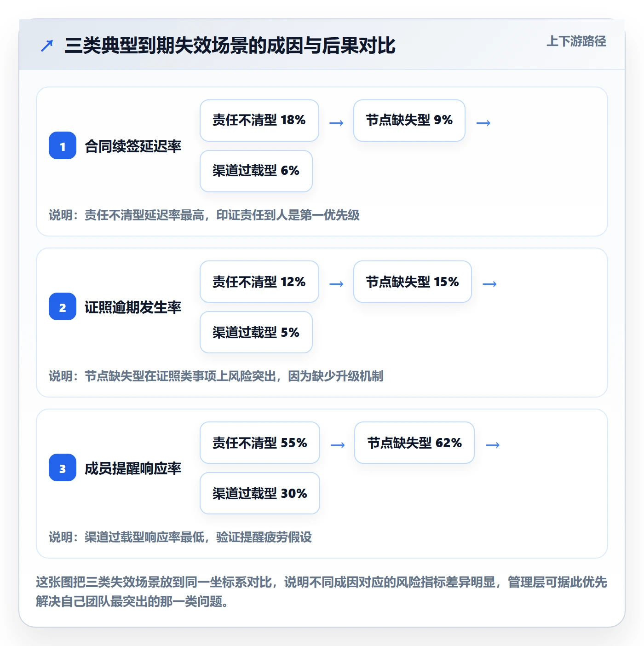
Task: Click the 责任不清型 12% chip
Action: pos(259,282)
